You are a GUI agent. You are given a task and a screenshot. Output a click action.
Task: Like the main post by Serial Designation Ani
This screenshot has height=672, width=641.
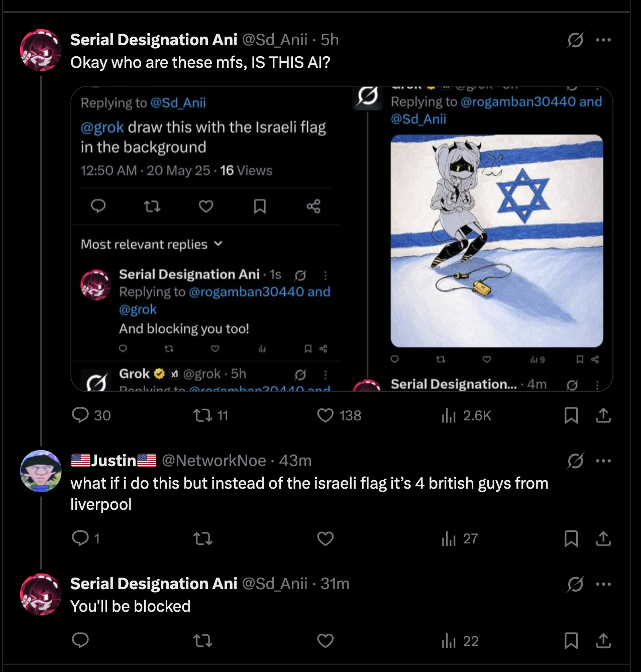(x=326, y=415)
